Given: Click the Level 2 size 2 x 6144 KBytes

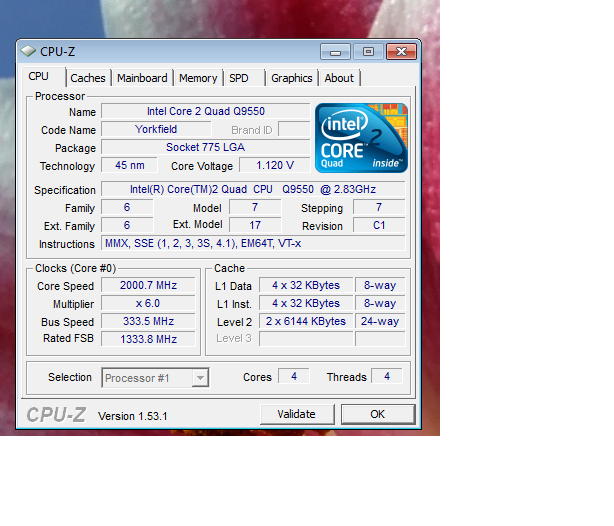Looking at the screenshot, I should [x=306, y=321].
